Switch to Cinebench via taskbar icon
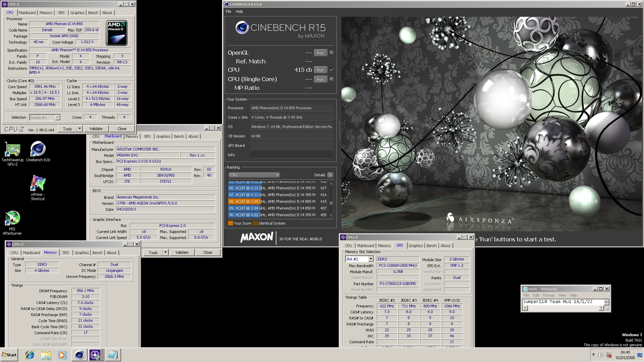644x362 pixels. [x=79, y=355]
